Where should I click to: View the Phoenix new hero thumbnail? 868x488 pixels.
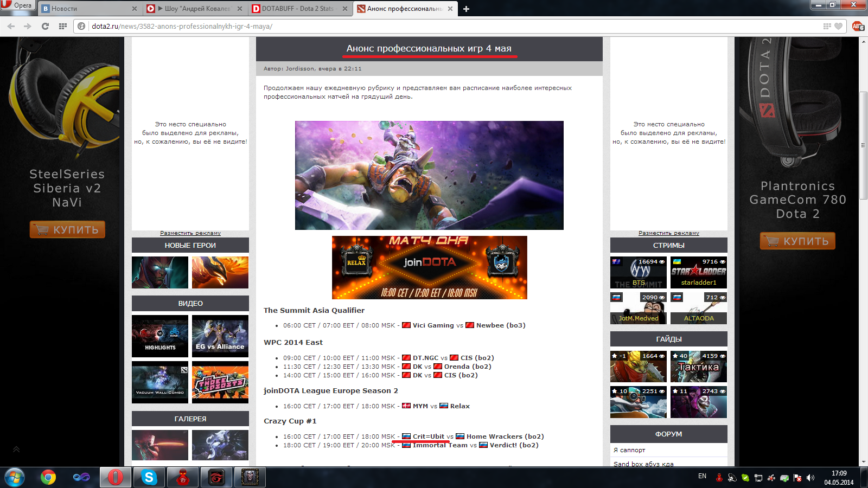tap(220, 272)
